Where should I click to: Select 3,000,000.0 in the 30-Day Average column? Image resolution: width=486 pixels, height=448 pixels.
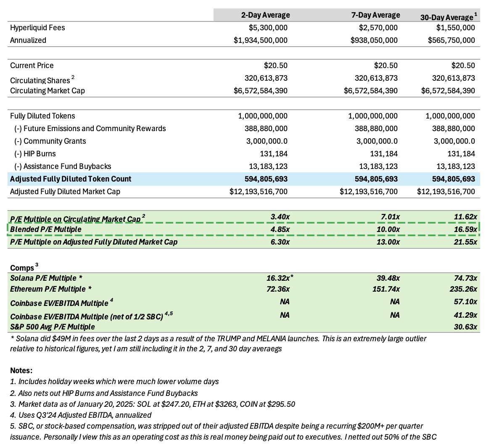point(454,141)
